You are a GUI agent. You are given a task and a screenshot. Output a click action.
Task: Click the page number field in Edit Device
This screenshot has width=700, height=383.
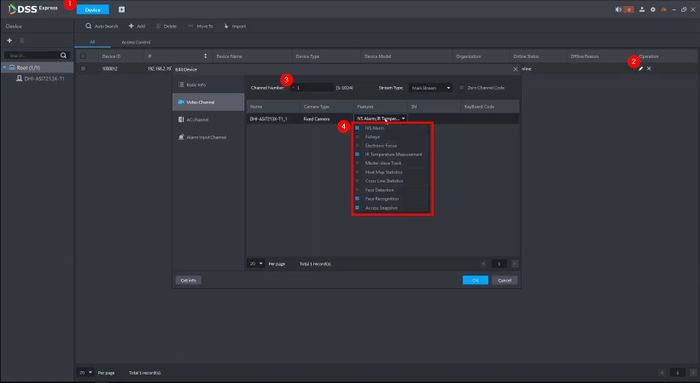tap(499, 264)
